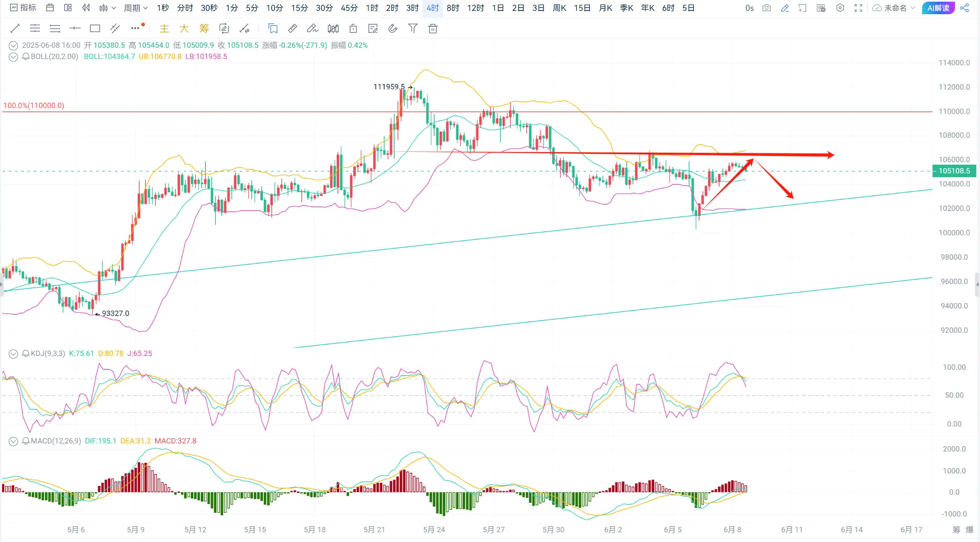Screen dimensions: 980x542
Task: Switch to the 1日 timeframe
Action: coord(497,8)
